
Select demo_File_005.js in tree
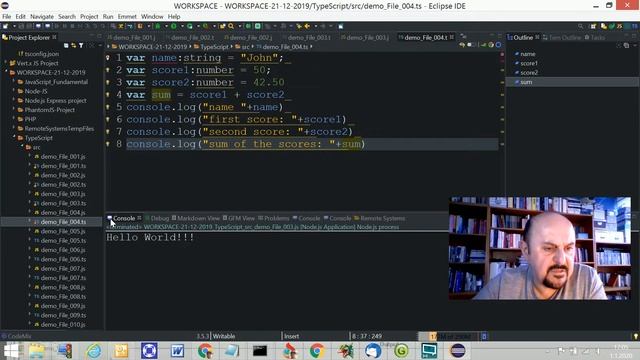pyautogui.click(x=63, y=231)
